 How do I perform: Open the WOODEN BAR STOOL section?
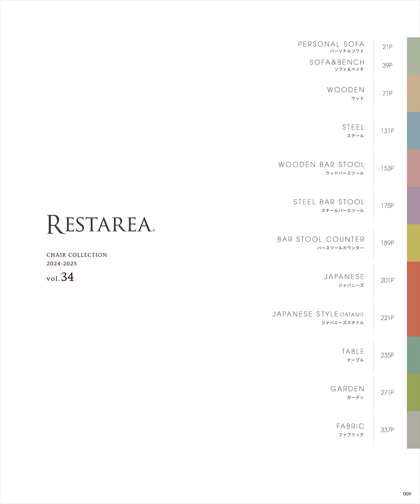[x=321, y=165]
